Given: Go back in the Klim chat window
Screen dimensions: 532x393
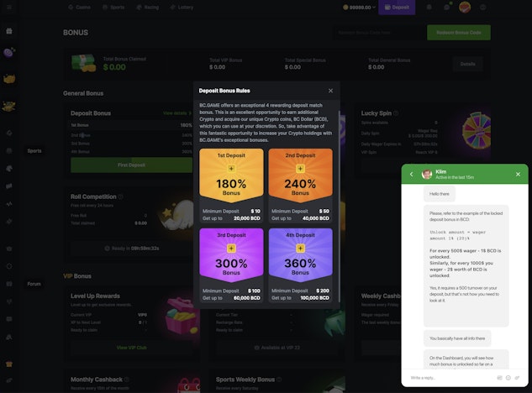Looking at the screenshot, I should click(412, 175).
